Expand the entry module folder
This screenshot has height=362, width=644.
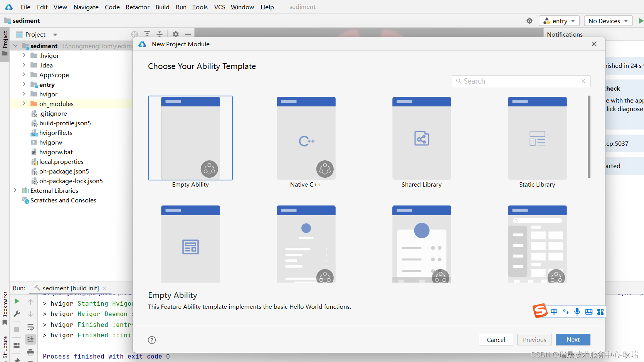point(24,84)
